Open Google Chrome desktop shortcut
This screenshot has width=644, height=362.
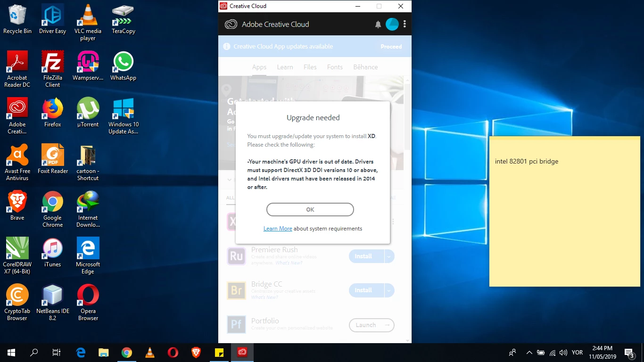[52, 209]
